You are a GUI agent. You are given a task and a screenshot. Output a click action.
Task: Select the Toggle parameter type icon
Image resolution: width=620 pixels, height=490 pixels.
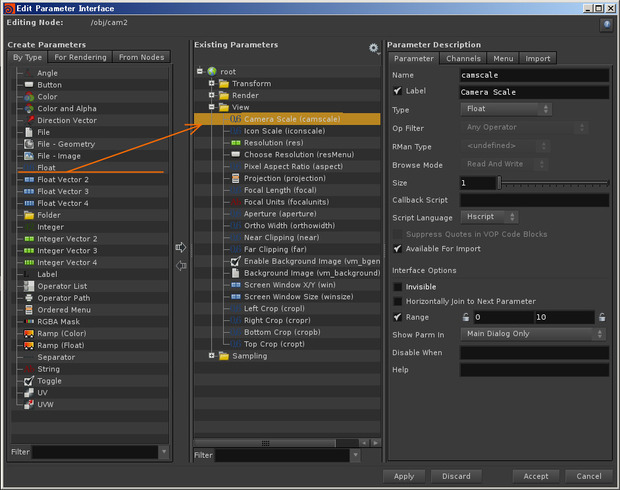29,381
